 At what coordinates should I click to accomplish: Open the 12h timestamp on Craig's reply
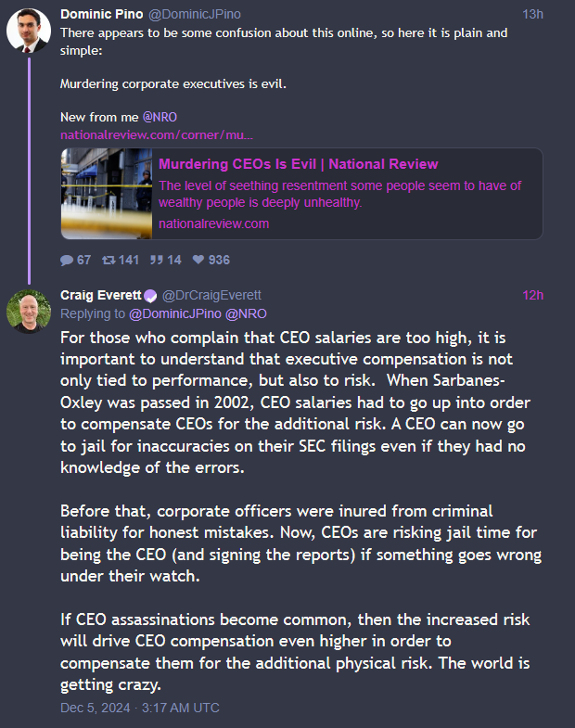click(532, 295)
